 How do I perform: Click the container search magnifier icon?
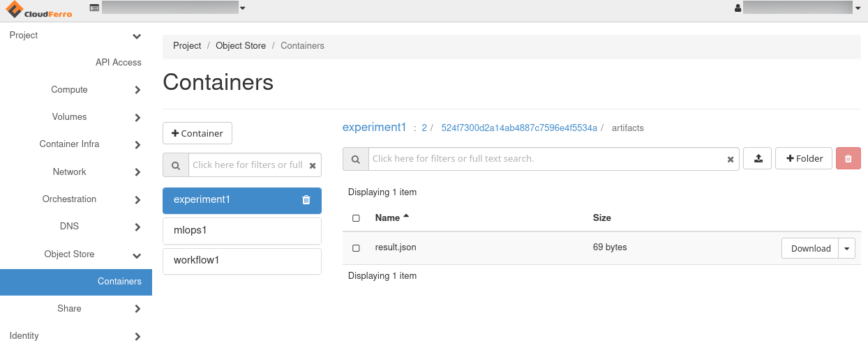tap(176, 165)
